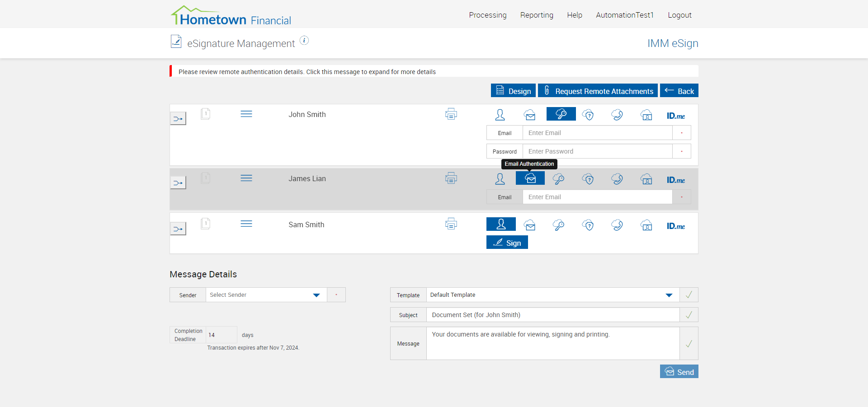Select email authentication for John Smith

[530, 115]
